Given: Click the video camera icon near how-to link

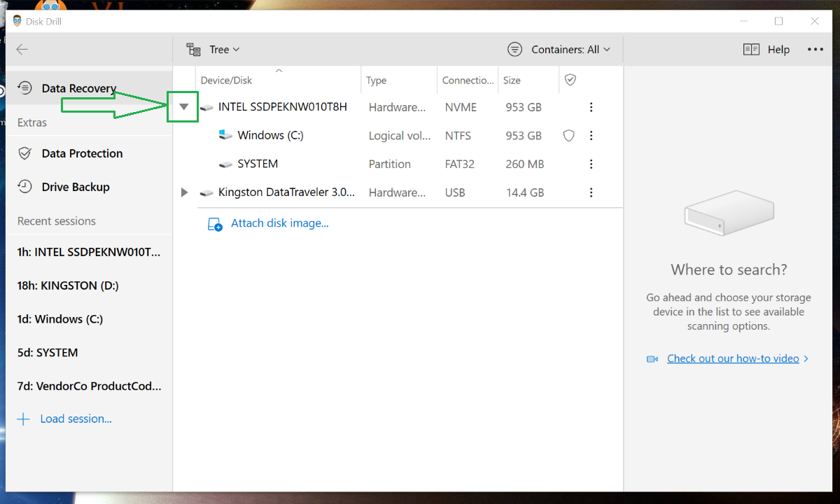Looking at the screenshot, I should (652, 358).
